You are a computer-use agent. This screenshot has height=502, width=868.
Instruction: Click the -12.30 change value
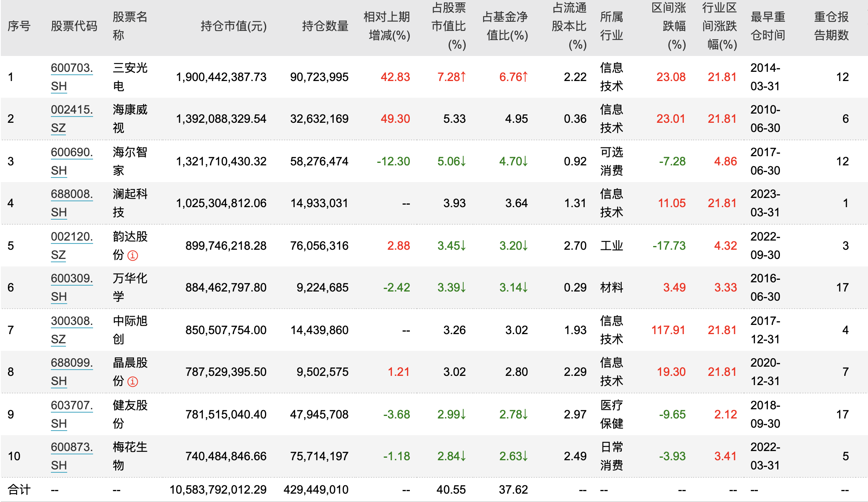(394, 162)
